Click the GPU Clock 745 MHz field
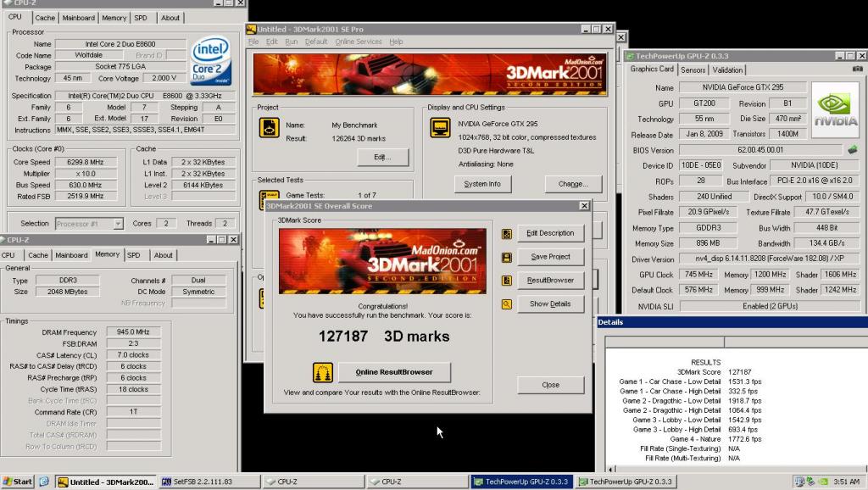The image size is (868, 490). (x=698, y=275)
